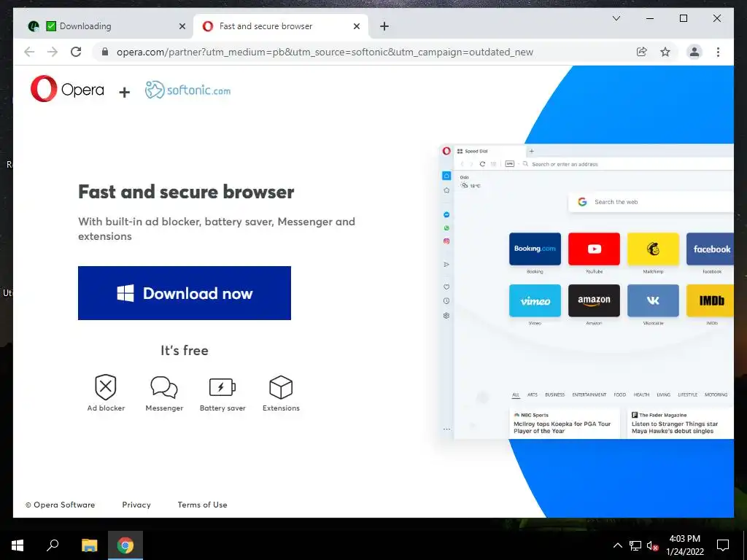Click the Battery saver icon

(x=222, y=387)
